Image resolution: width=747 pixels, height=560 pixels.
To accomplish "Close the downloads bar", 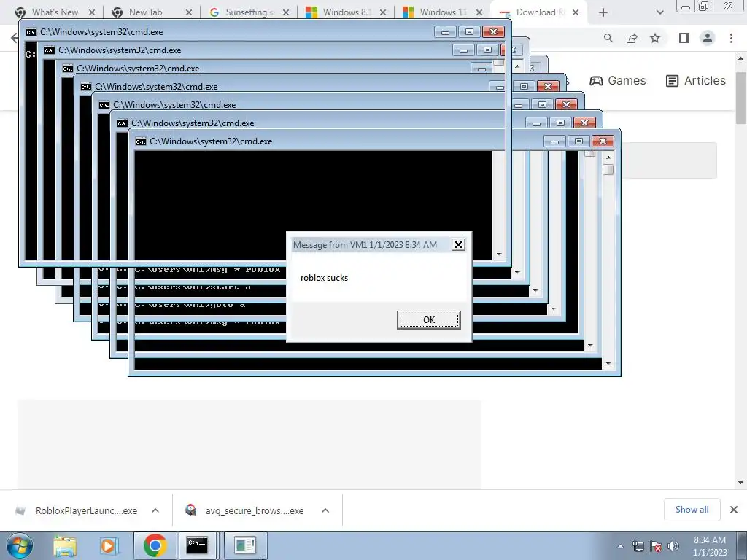I will [734, 510].
